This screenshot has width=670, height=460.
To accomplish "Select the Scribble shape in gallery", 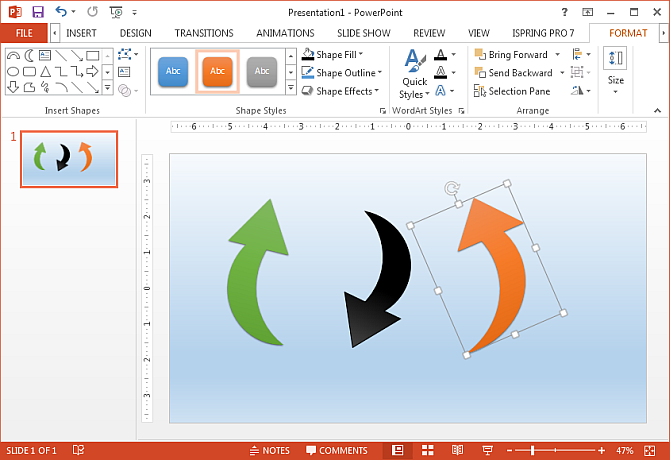I will click(45, 87).
